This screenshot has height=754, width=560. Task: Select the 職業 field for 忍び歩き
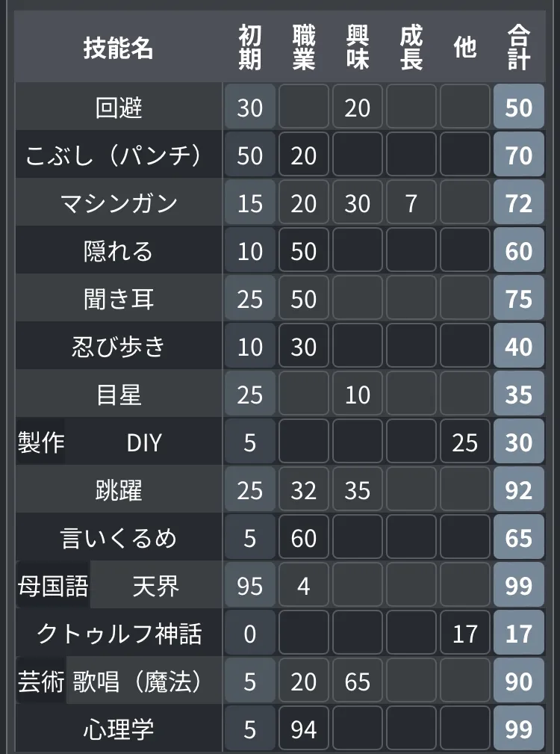[x=304, y=347]
